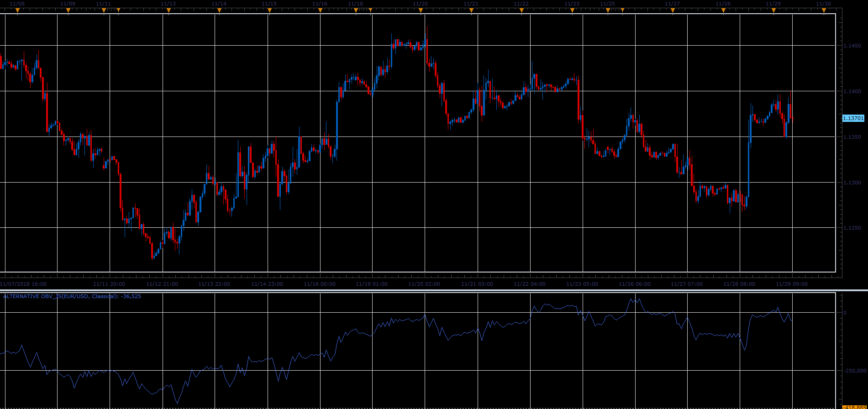This screenshot has height=409, width=868.
Task: Click the 11/11 20:00 time label
Action: [x=109, y=284]
